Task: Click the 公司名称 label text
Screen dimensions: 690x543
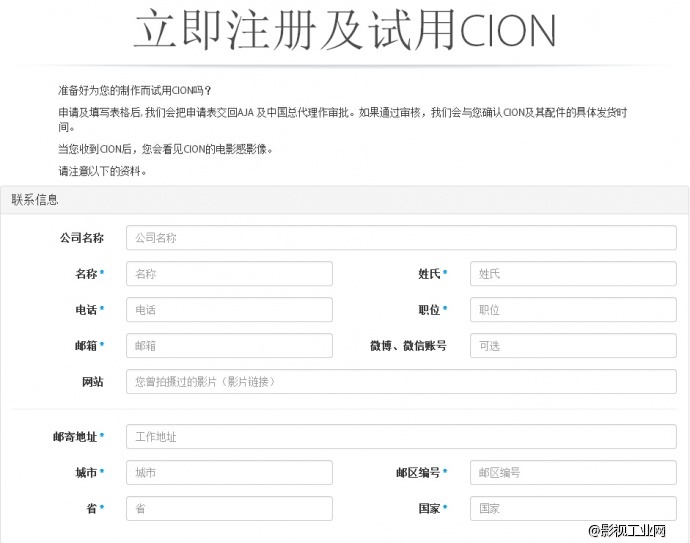Action: click(x=81, y=238)
